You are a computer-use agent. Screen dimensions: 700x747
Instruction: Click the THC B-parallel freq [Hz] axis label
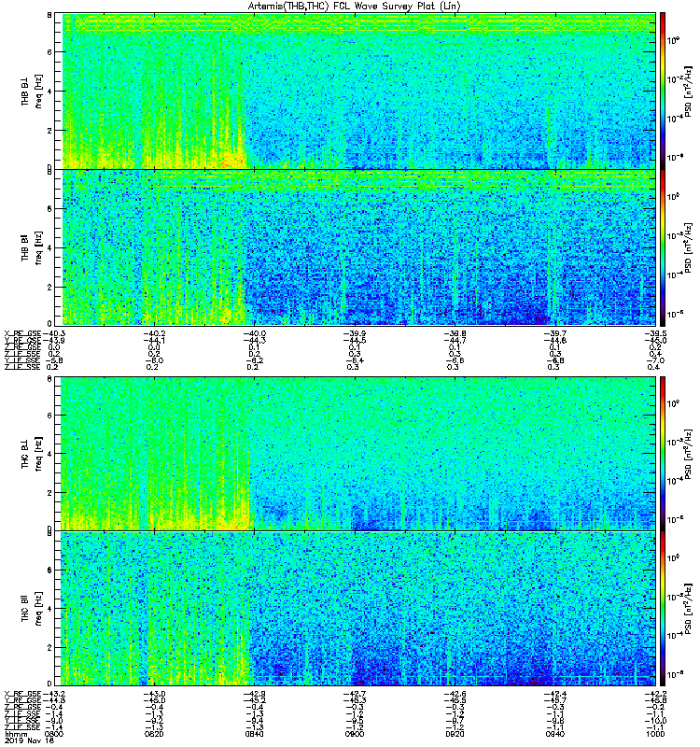tap(38, 609)
